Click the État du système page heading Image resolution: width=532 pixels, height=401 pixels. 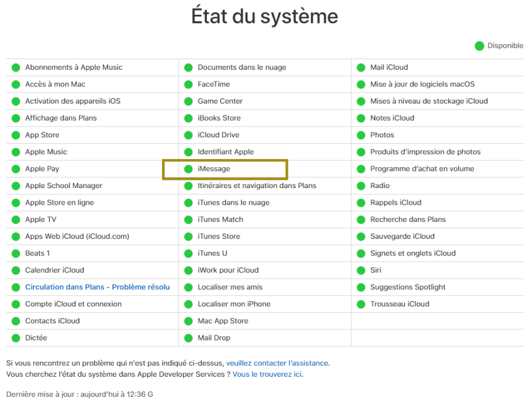coord(265,16)
